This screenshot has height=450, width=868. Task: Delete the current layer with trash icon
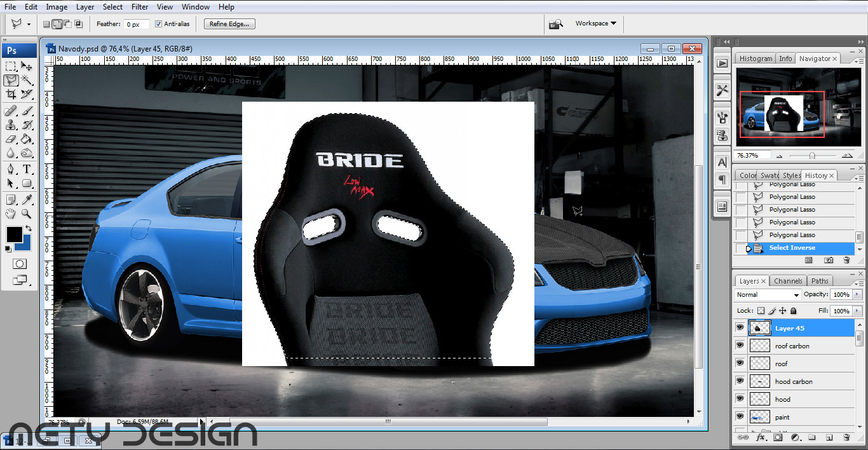click(846, 437)
